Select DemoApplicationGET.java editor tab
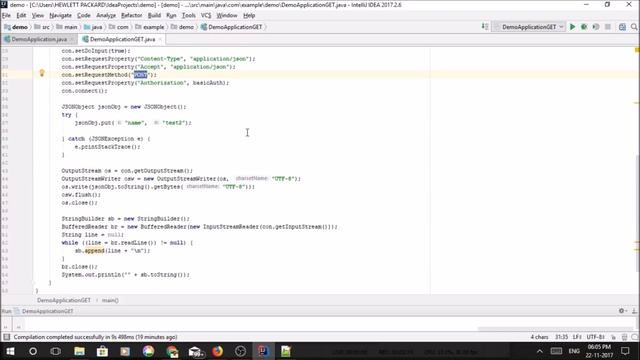This screenshot has width=640, height=360. tap(122, 39)
